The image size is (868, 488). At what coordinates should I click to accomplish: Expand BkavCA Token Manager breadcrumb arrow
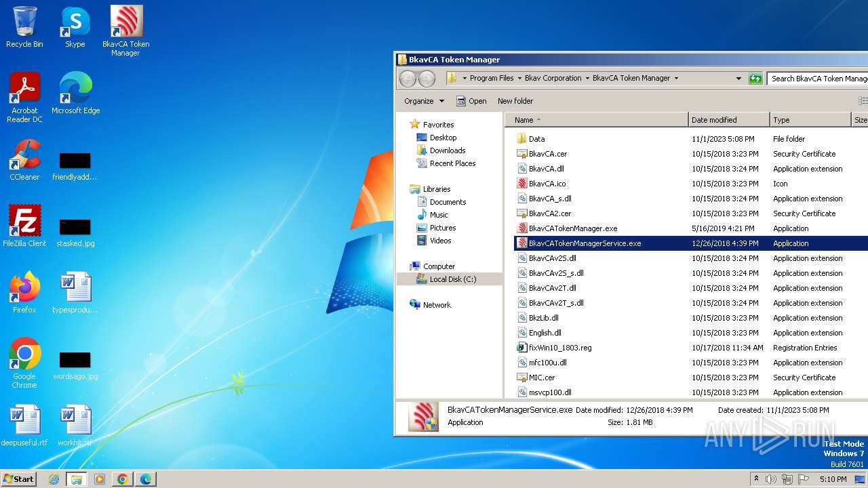[x=676, y=79]
